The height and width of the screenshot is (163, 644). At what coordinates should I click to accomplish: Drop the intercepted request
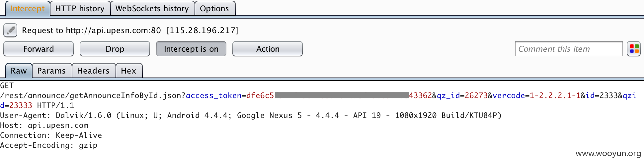(x=115, y=49)
